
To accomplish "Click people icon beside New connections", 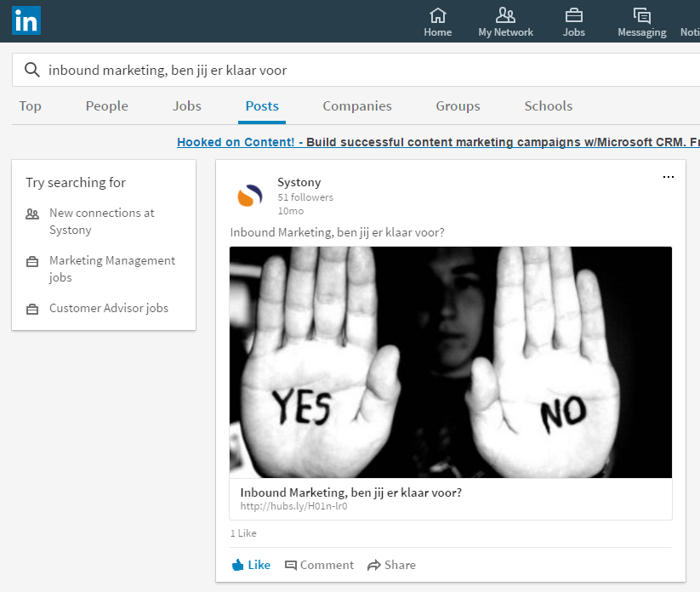I will (x=32, y=213).
